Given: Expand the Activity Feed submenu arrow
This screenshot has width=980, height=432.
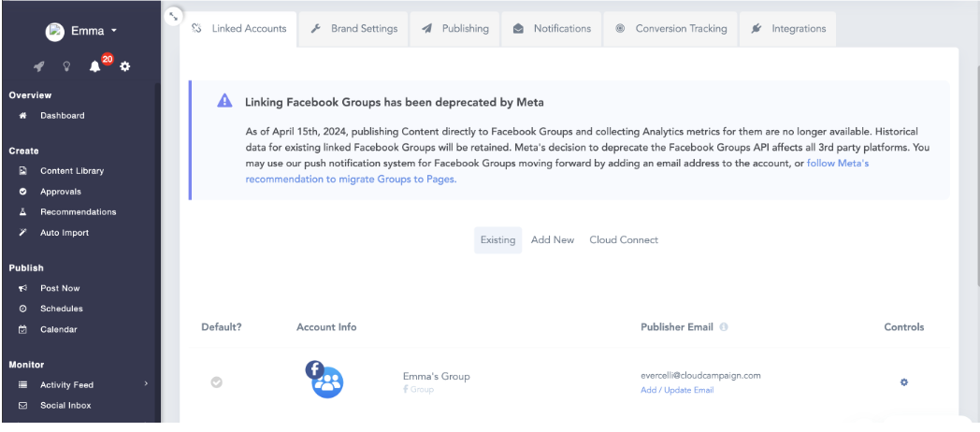Looking at the screenshot, I should (146, 384).
